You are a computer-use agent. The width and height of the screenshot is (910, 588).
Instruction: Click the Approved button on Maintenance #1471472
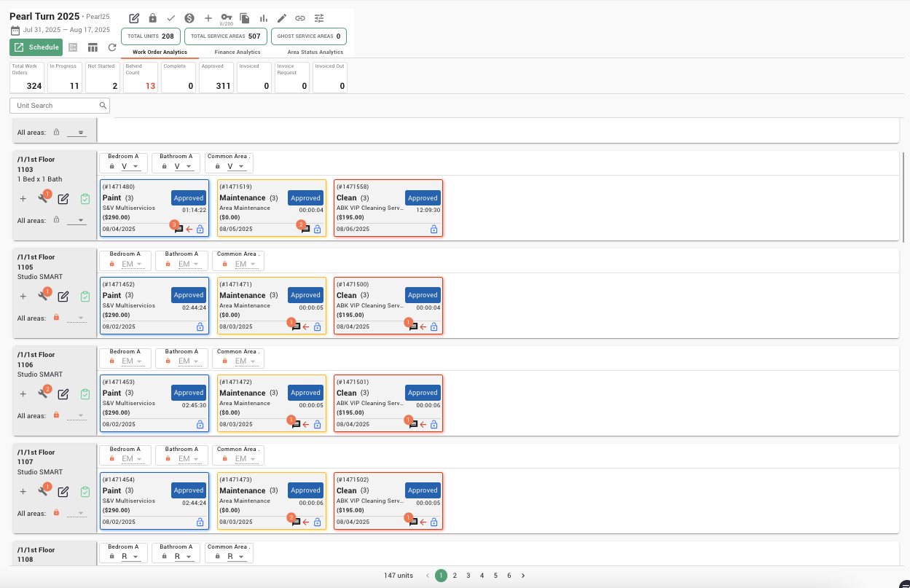tap(305, 393)
